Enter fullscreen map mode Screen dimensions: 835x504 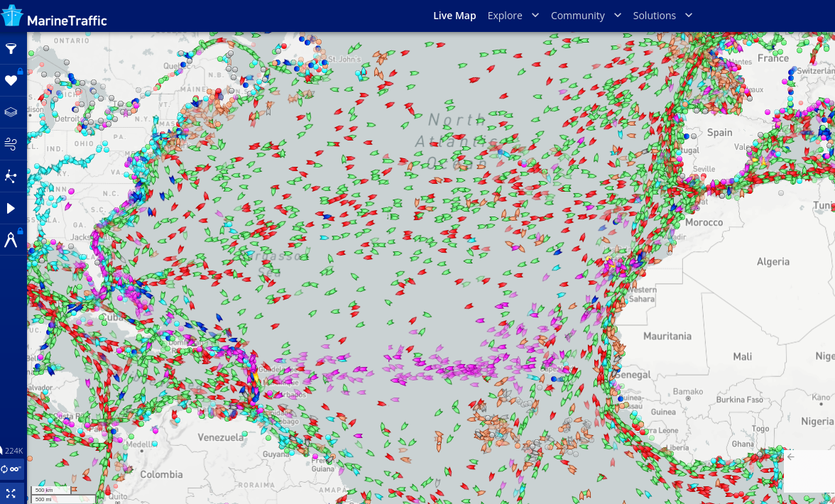[11, 493]
